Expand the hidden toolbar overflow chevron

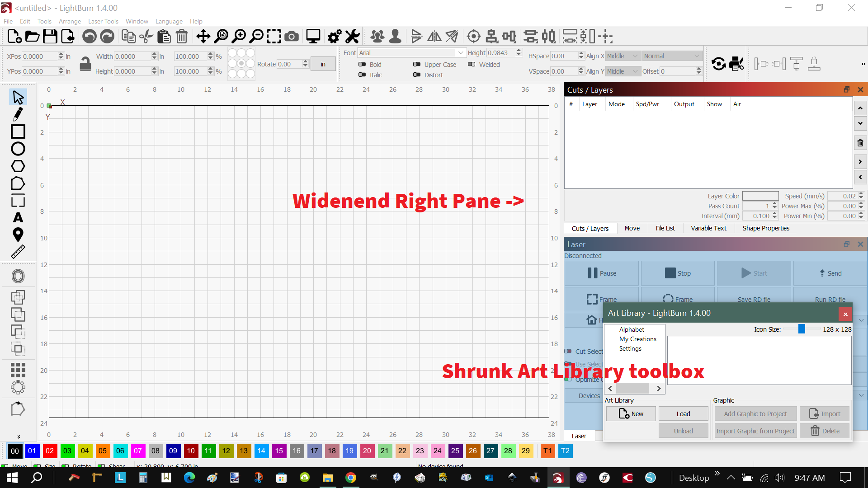click(863, 64)
